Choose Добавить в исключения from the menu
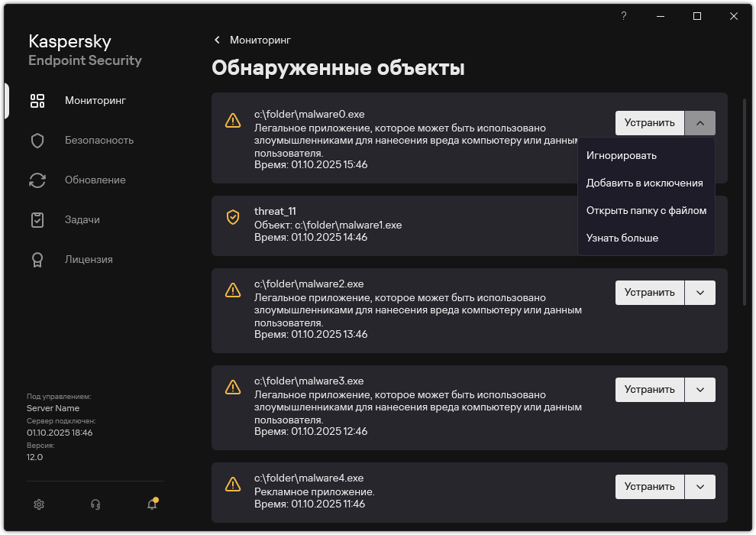The height and width of the screenshot is (535, 756). coord(645,183)
